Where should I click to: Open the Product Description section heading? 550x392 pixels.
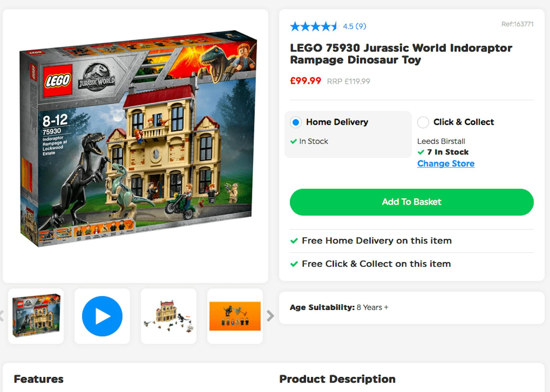[x=337, y=379]
